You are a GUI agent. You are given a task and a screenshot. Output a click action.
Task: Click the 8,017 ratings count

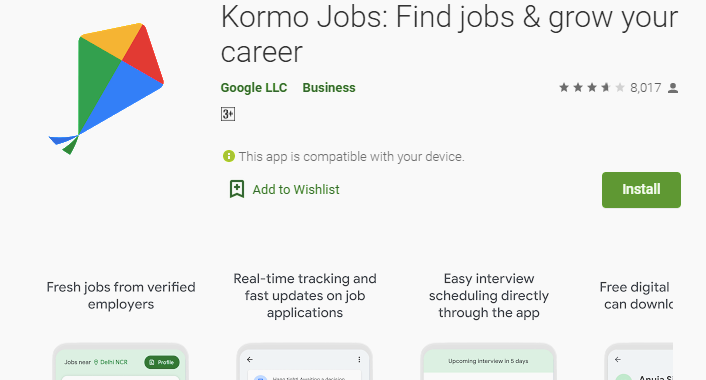click(x=646, y=87)
